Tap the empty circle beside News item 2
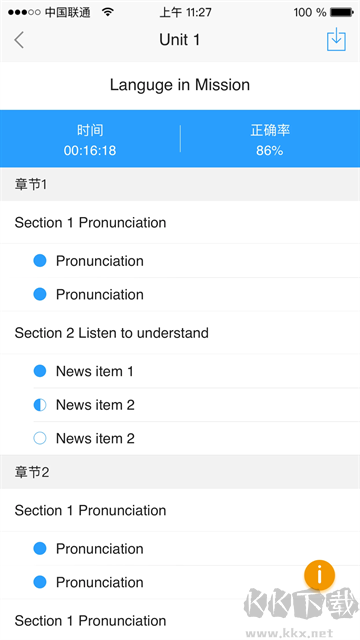 [x=40, y=438]
